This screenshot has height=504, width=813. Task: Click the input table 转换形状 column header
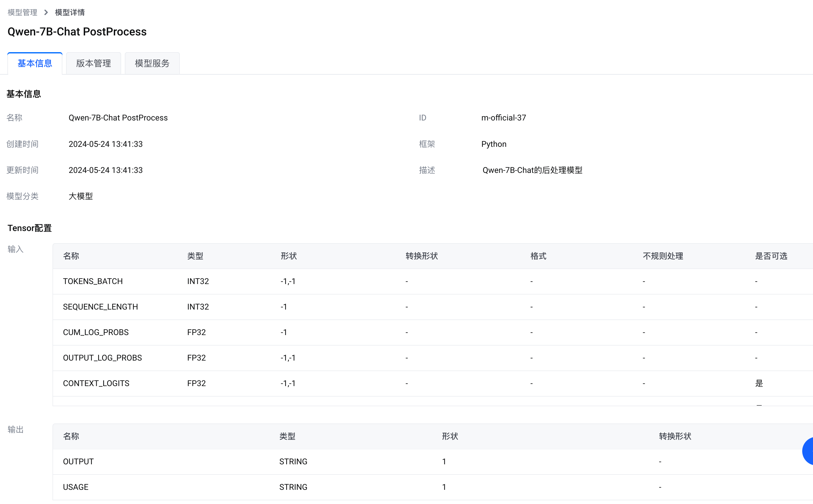click(422, 256)
